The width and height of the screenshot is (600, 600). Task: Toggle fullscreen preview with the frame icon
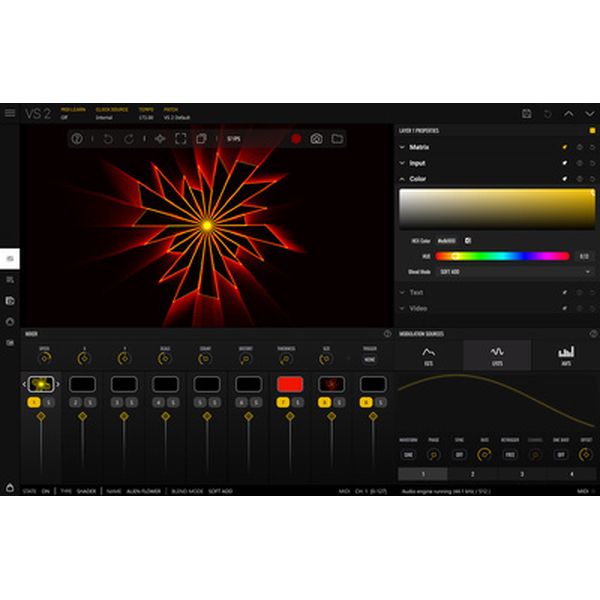pos(181,139)
